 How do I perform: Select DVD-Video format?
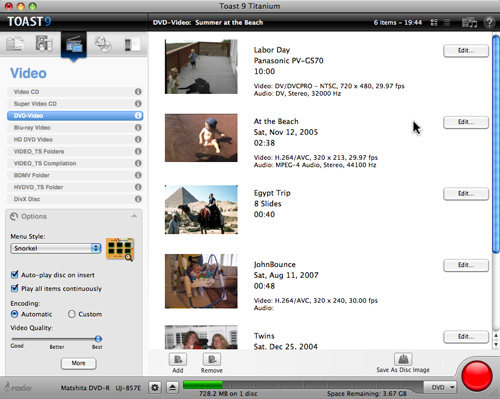[x=75, y=116]
